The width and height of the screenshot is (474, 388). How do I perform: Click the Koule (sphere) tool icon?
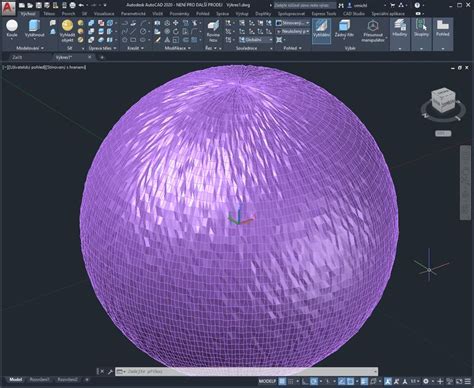(x=12, y=26)
